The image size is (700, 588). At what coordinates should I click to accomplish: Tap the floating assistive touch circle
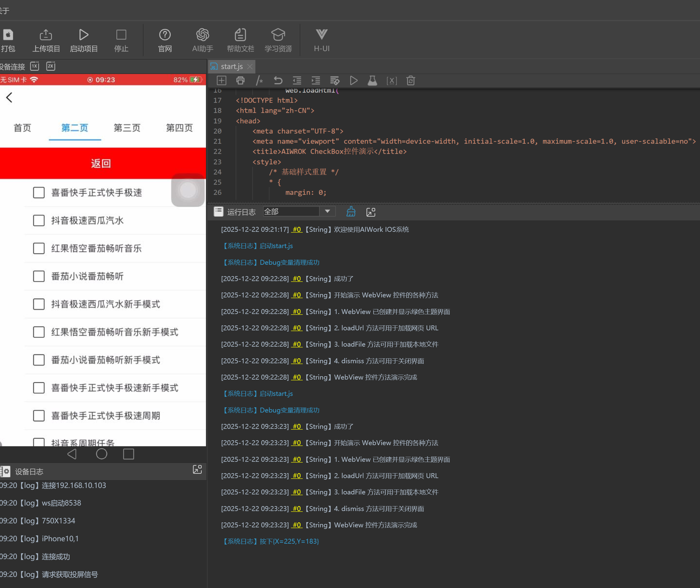pos(188,190)
